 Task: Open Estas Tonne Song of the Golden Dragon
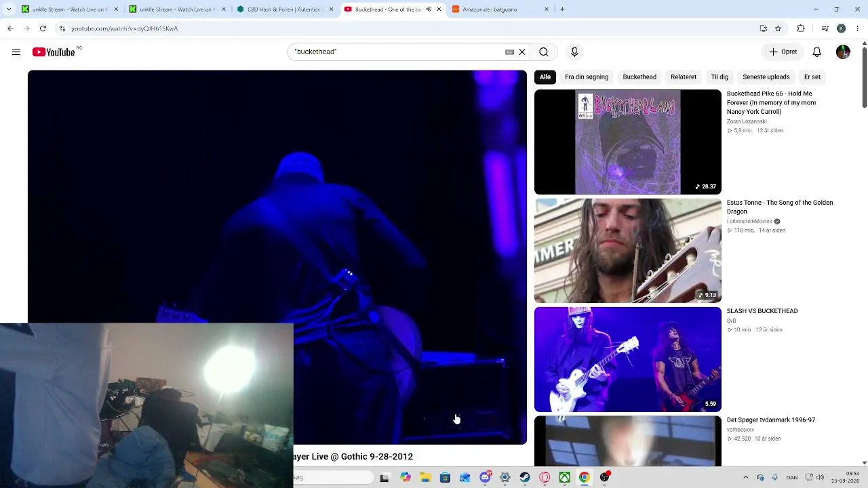(x=780, y=207)
